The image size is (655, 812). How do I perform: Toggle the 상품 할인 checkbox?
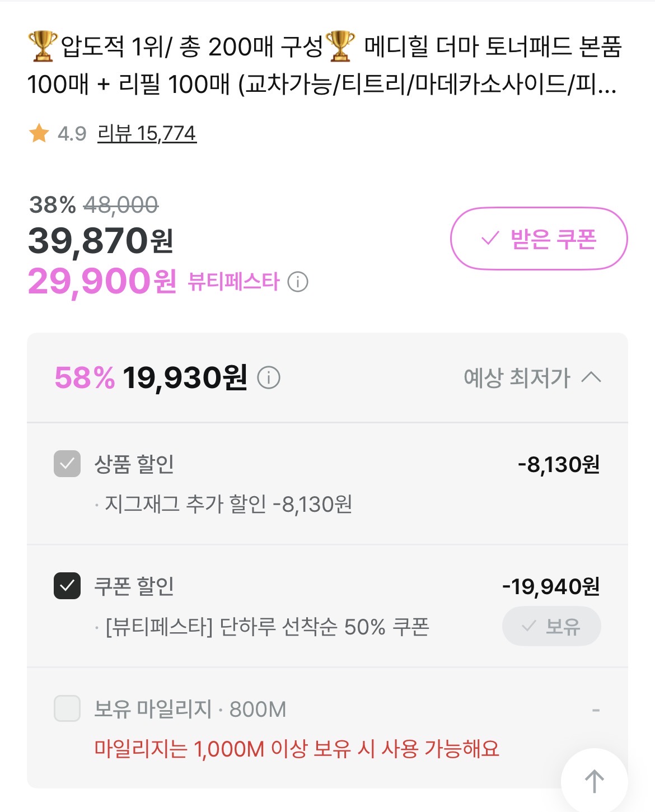(x=67, y=464)
